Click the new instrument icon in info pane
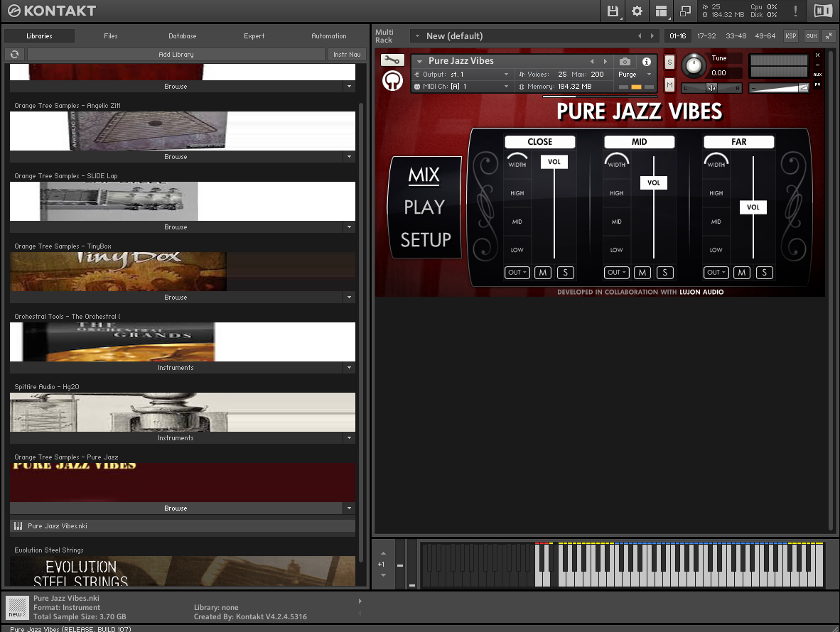 [16, 608]
